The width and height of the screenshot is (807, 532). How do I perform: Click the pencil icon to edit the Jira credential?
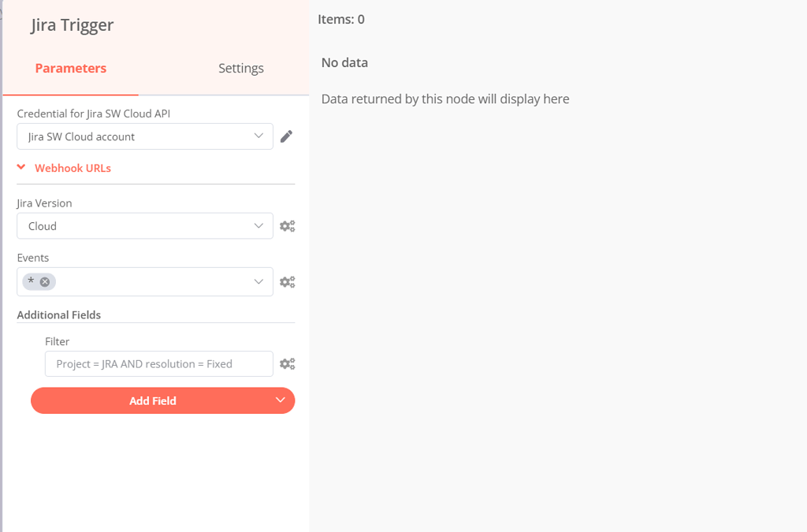click(286, 136)
